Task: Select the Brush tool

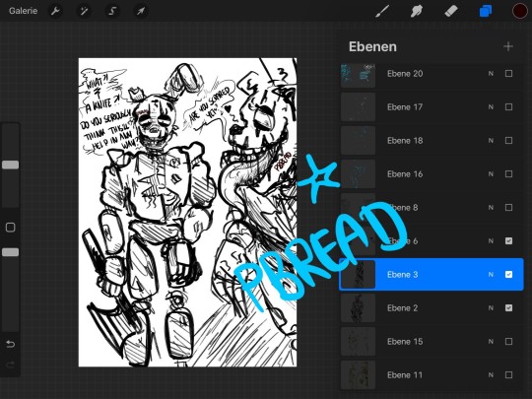Action: tap(382, 11)
